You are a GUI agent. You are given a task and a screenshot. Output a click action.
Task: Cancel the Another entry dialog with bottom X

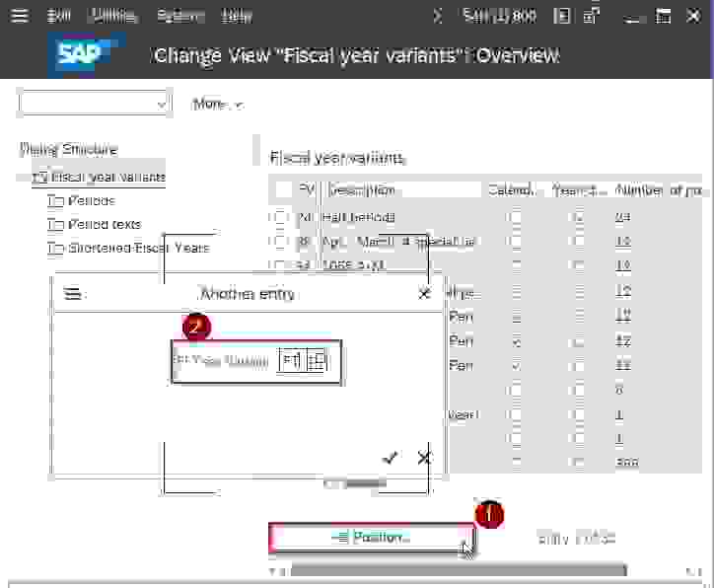point(424,458)
